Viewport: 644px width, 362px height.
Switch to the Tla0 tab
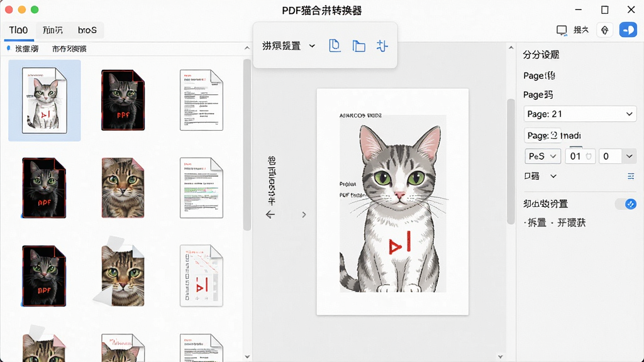click(x=19, y=30)
